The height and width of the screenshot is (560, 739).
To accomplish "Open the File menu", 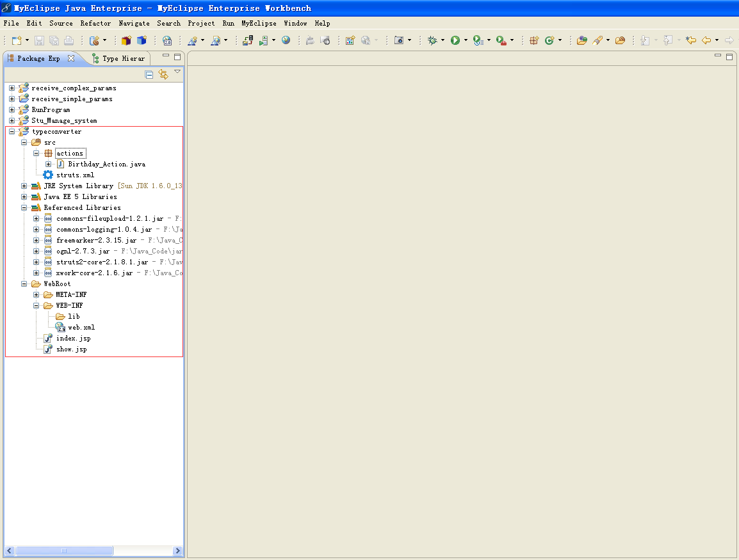I will (12, 23).
